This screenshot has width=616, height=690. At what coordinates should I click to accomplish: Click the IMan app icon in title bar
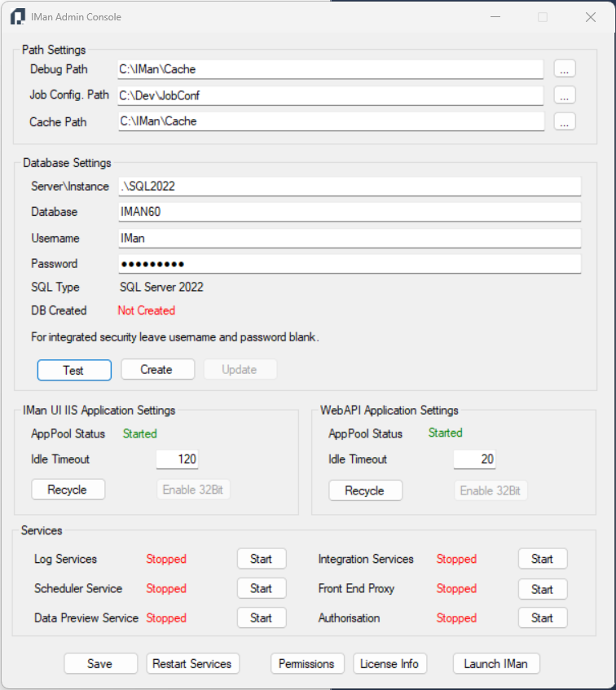coord(18,17)
